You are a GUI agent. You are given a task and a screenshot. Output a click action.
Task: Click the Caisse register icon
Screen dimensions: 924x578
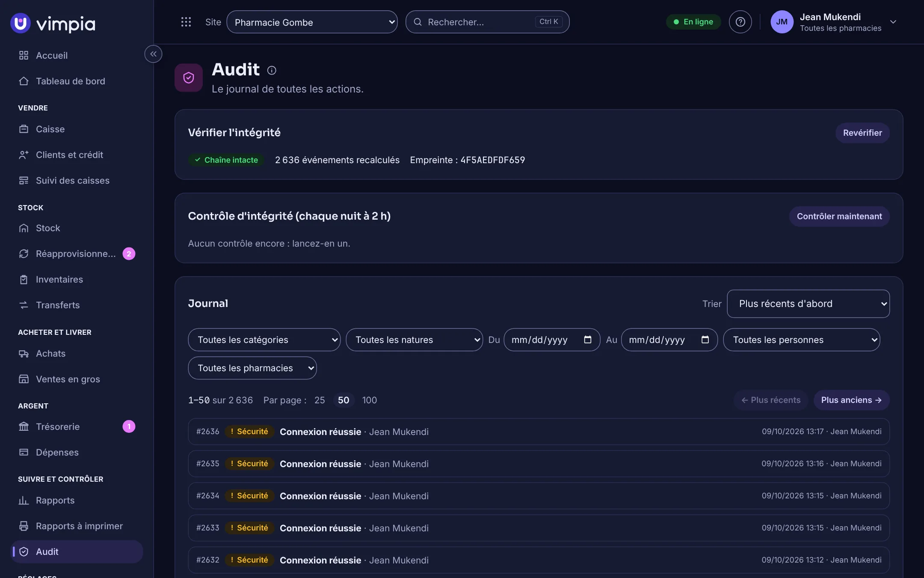tap(24, 129)
